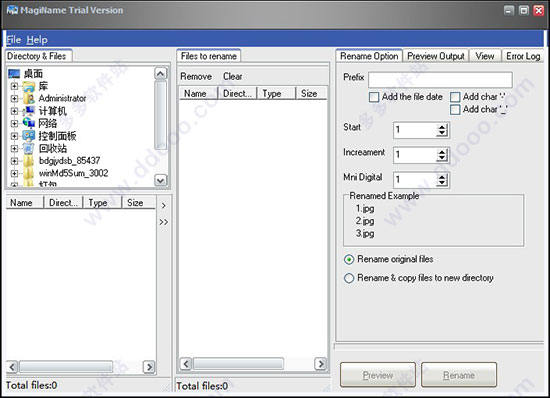550x398 pixels.
Task: Expand the bdgjydsb_85437 tree node
Action: click(x=14, y=161)
